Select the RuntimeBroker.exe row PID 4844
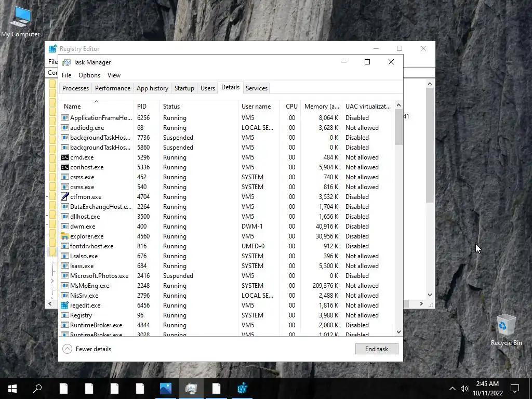 [227, 325]
